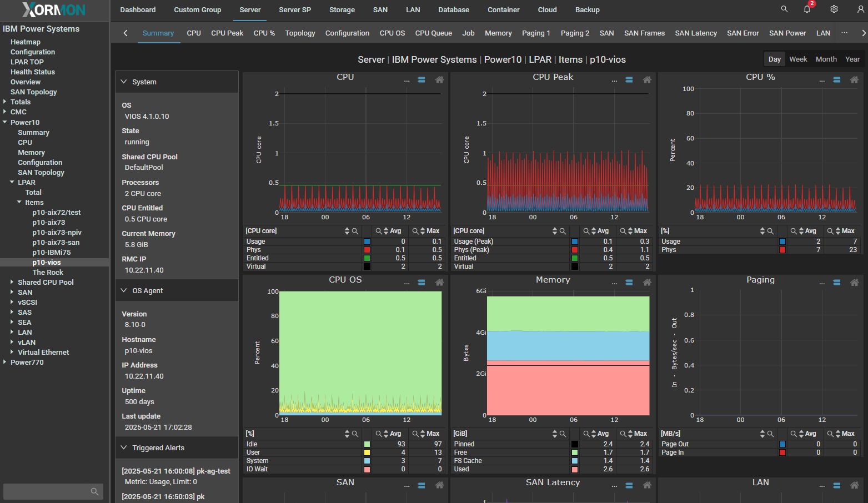The height and width of the screenshot is (503, 868).
Task: Open the overflow ellipsis in the tab bar
Action: click(x=844, y=33)
